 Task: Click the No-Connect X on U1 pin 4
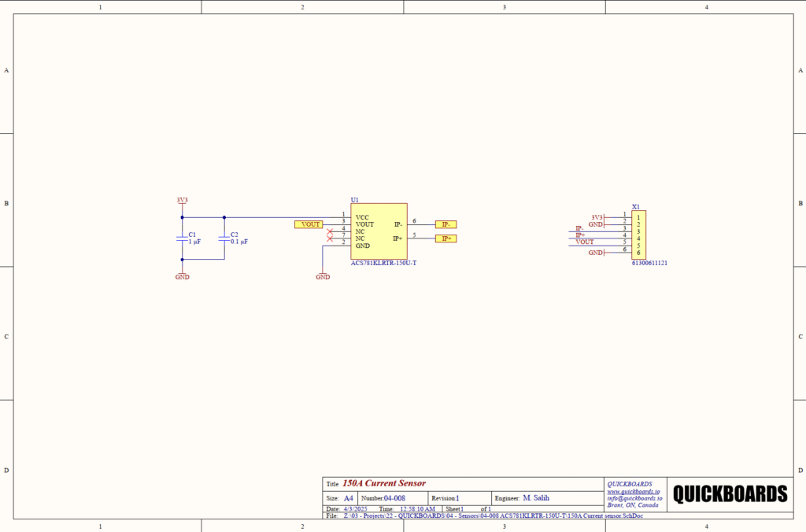pos(330,231)
